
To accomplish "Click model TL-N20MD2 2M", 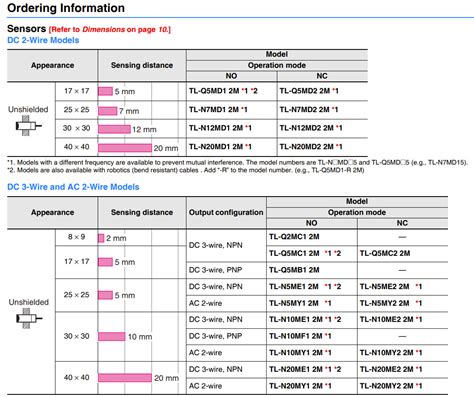I will point(311,147).
